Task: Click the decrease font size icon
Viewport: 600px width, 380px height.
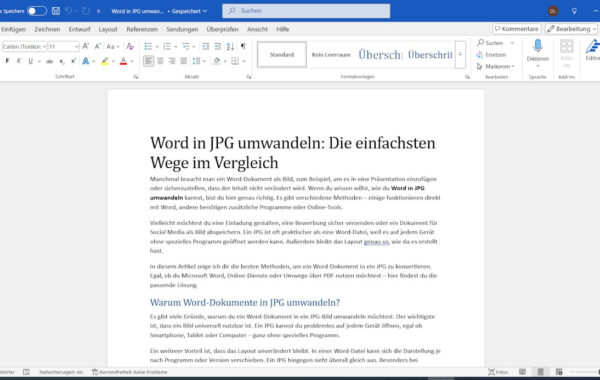Action: coord(98,46)
